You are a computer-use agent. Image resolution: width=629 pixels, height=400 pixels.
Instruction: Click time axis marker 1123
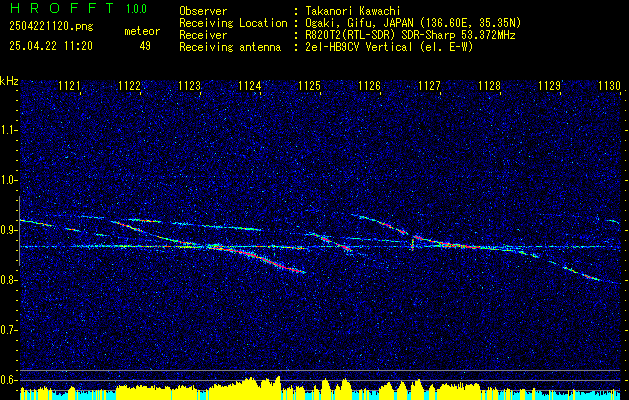(190, 86)
